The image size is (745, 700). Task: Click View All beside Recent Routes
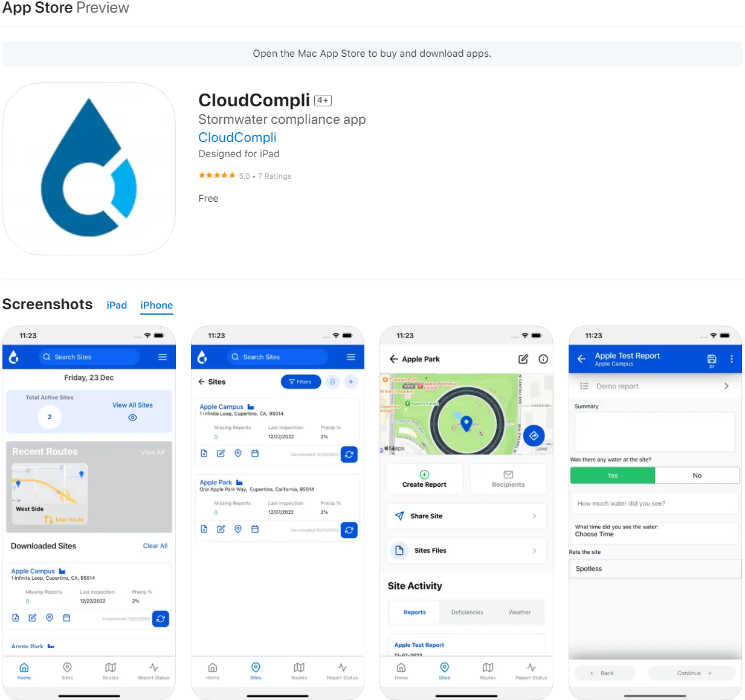[x=152, y=452]
